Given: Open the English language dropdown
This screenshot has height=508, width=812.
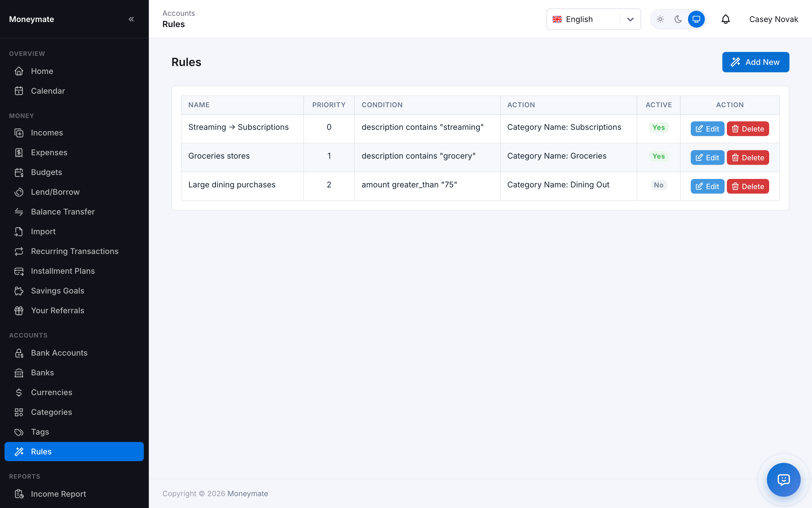Looking at the screenshot, I should (593, 19).
